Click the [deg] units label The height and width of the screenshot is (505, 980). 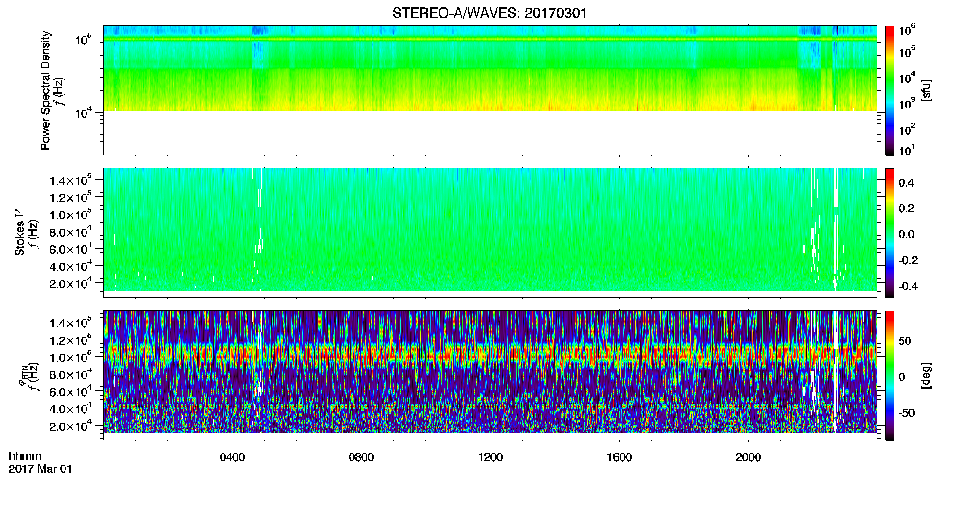(x=926, y=375)
